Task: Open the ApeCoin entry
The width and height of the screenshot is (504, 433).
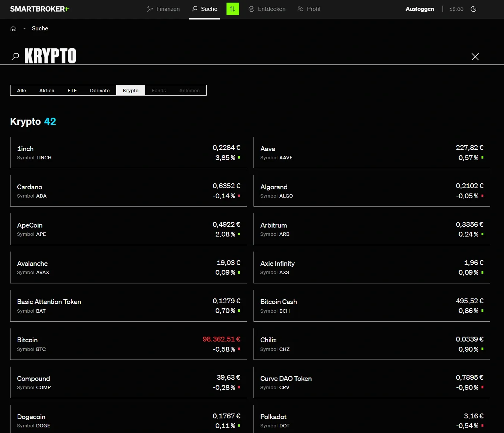Action: (128, 229)
